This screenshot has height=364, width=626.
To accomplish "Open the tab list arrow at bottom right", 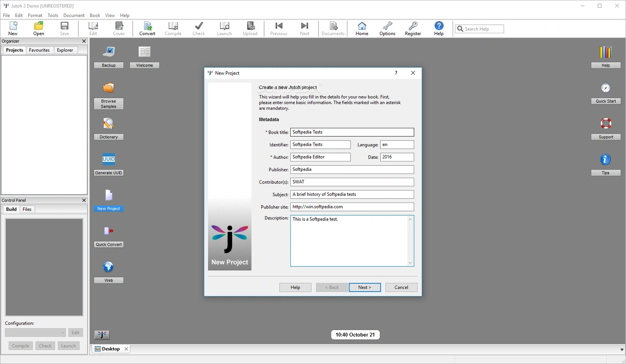I will click(622, 350).
